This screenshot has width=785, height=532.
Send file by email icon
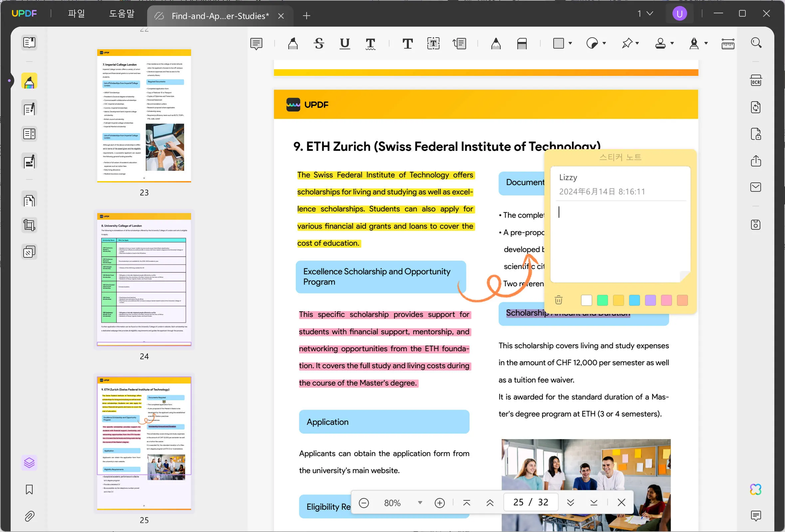pyautogui.click(x=756, y=187)
